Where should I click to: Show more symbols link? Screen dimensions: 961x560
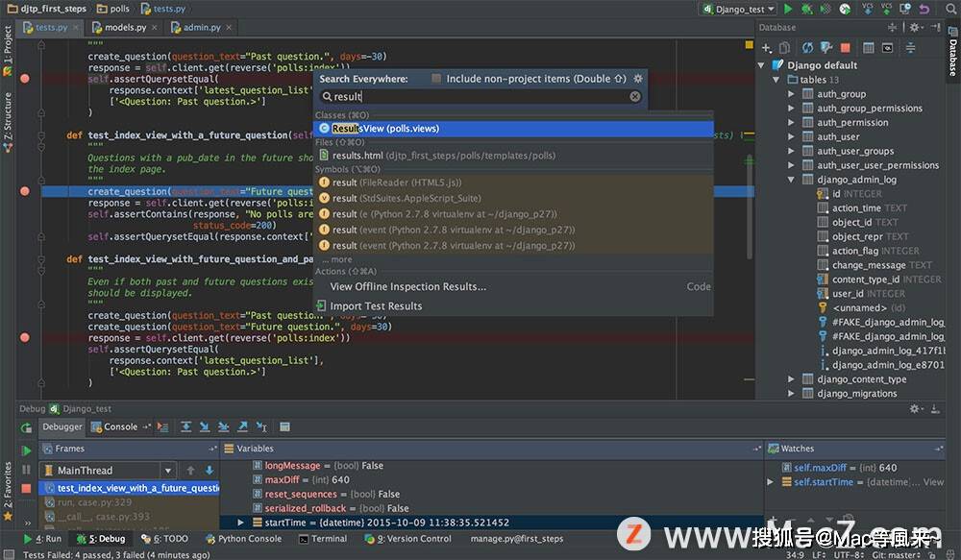337,259
